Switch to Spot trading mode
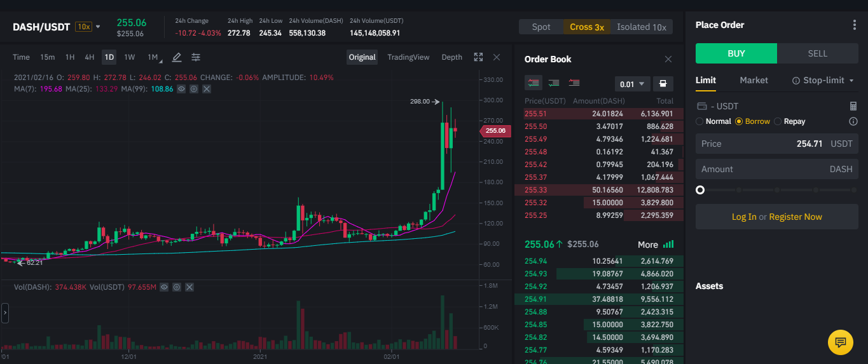Screen dimensions: 868x364 click(x=541, y=27)
